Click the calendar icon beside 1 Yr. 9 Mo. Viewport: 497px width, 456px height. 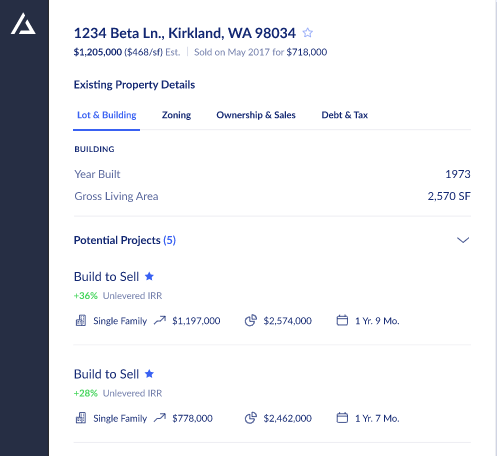342,321
